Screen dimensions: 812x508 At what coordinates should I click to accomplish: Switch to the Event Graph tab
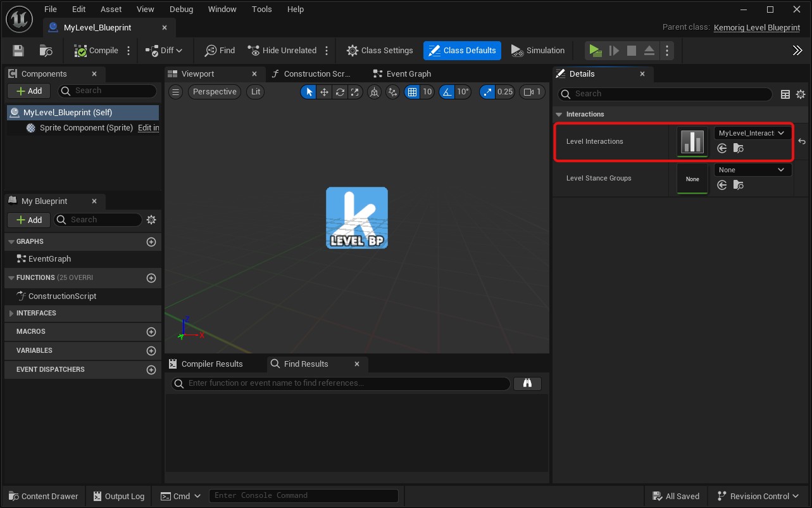pyautogui.click(x=408, y=74)
